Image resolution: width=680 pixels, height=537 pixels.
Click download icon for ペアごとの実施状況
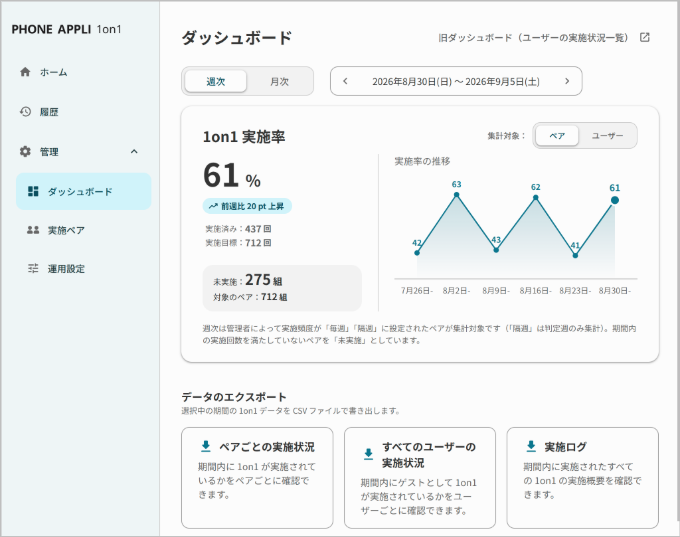(206, 446)
